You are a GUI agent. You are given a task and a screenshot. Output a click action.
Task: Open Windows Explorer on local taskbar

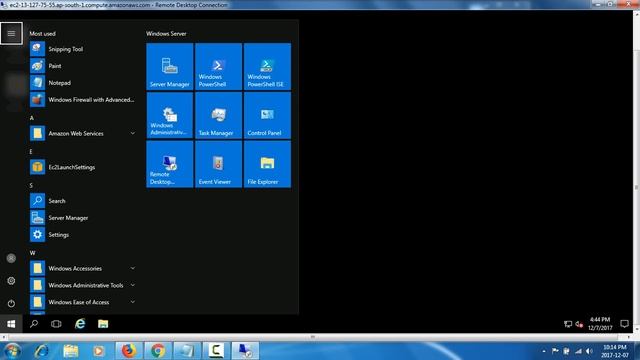pos(71,351)
